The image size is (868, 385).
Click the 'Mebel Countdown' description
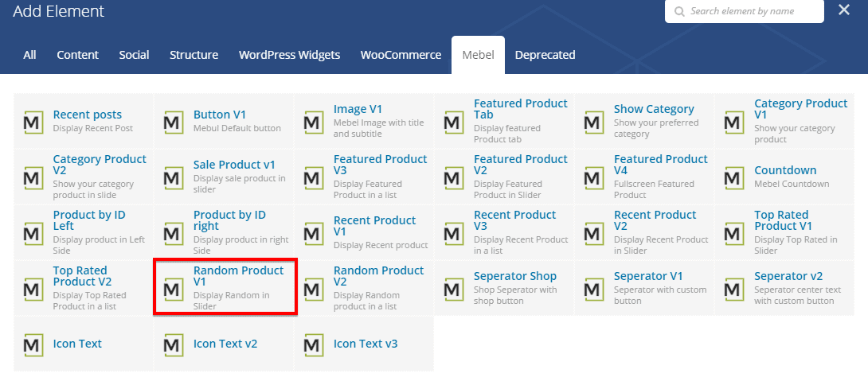click(792, 184)
